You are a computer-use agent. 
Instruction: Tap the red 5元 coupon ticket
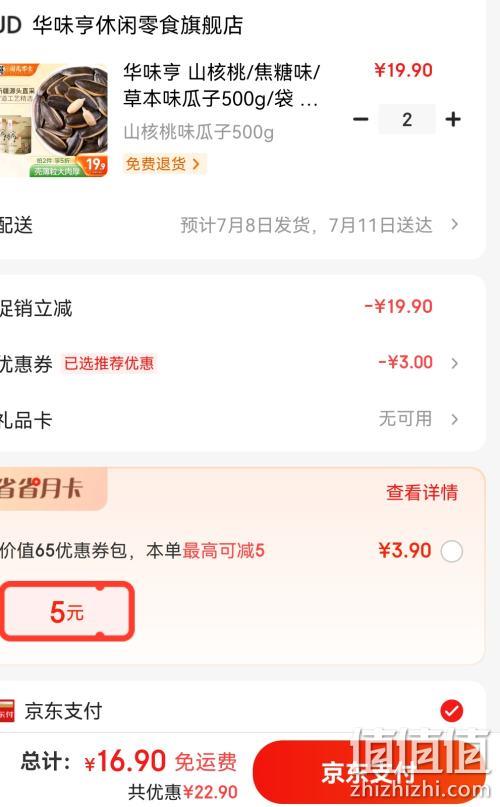[x=67, y=612]
